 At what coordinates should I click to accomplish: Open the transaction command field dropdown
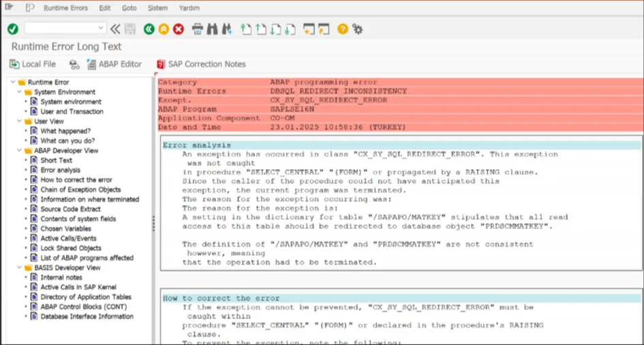pos(101,28)
